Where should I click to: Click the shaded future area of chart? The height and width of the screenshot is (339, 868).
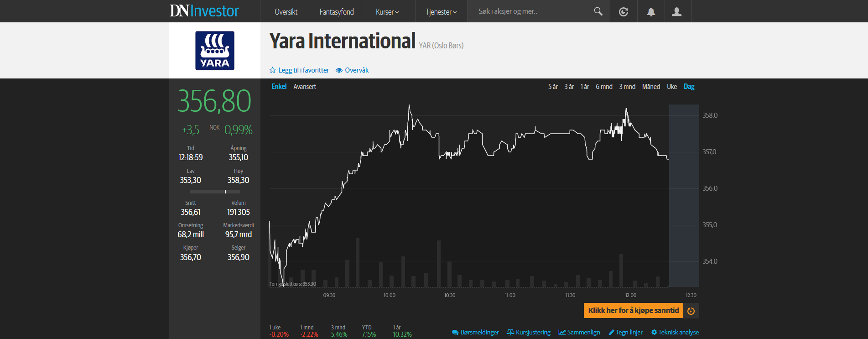pos(684,195)
